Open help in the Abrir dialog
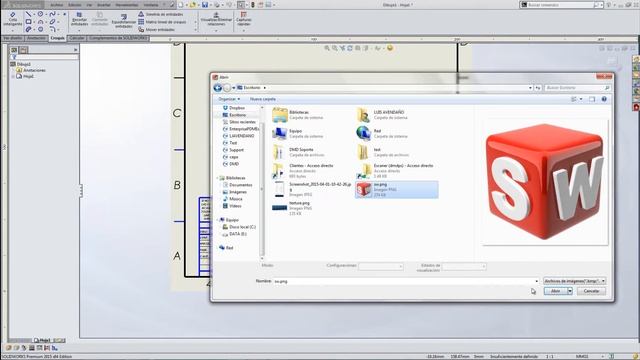Viewport: 640px width, 360px height. 604,99
